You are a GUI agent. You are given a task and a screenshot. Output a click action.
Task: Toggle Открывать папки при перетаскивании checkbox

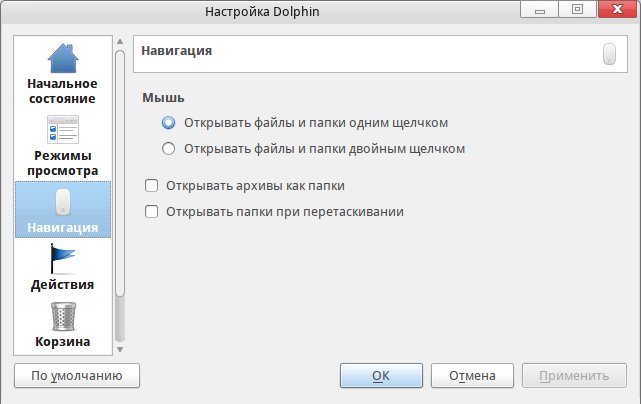coord(152,211)
